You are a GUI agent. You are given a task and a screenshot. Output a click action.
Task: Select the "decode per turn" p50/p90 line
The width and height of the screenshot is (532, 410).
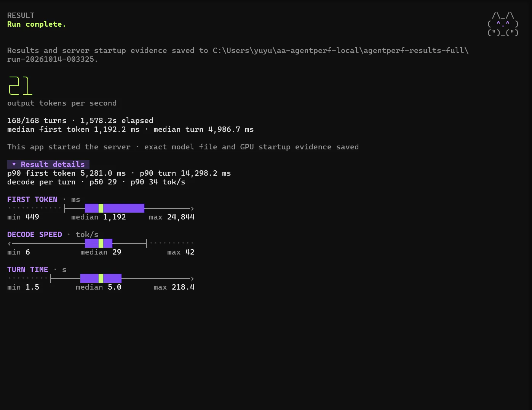tap(96, 182)
